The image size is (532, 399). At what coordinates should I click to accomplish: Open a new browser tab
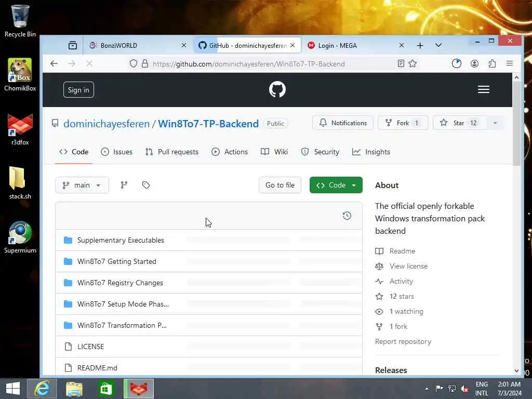420,45
